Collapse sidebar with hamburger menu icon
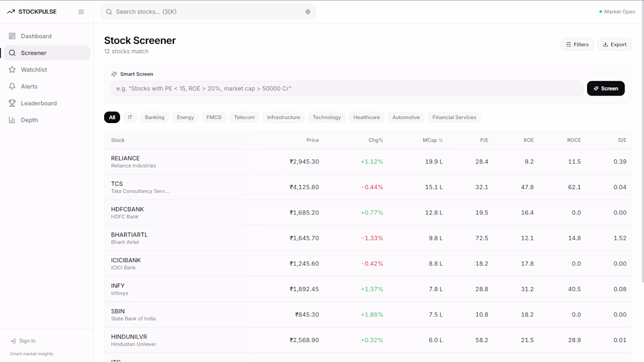The height and width of the screenshot is (362, 644). [x=81, y=12]
